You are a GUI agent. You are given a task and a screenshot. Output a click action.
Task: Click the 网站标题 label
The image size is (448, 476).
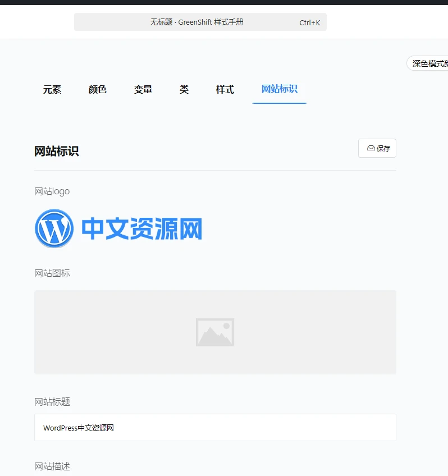point(52,402)
